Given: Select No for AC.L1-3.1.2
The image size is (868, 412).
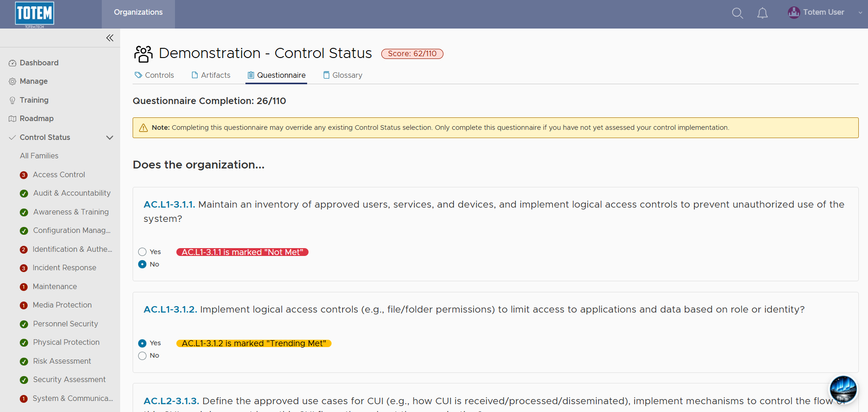Looking at the screenshot, I should pos(142,355).
